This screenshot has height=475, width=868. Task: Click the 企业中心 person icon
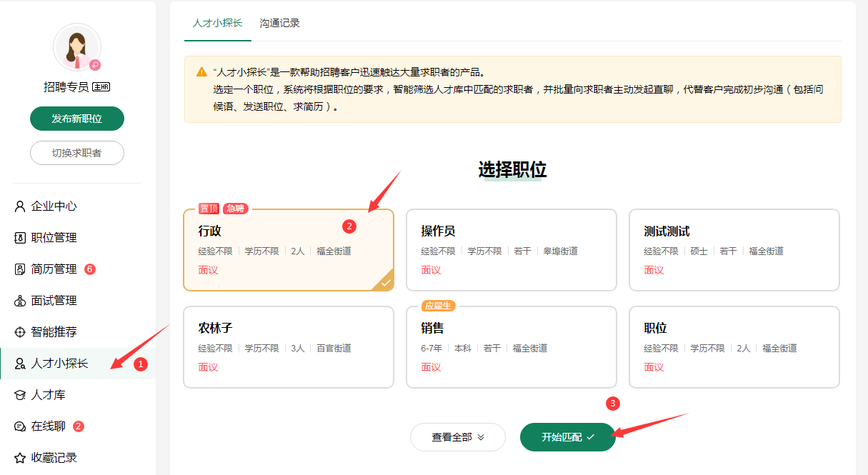tap(20, 206)
